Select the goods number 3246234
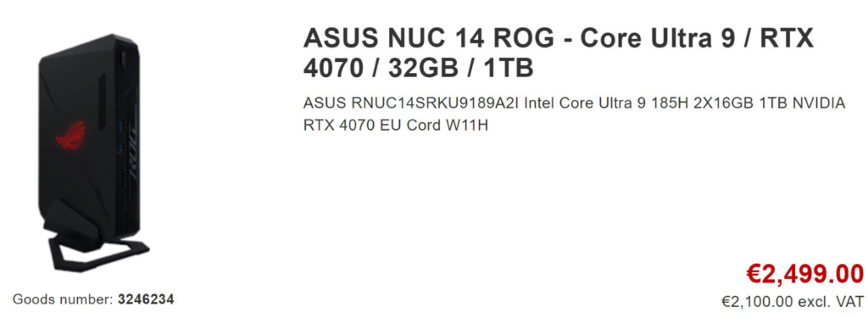This screenshot has width=868, height=318. pos(146,299)
